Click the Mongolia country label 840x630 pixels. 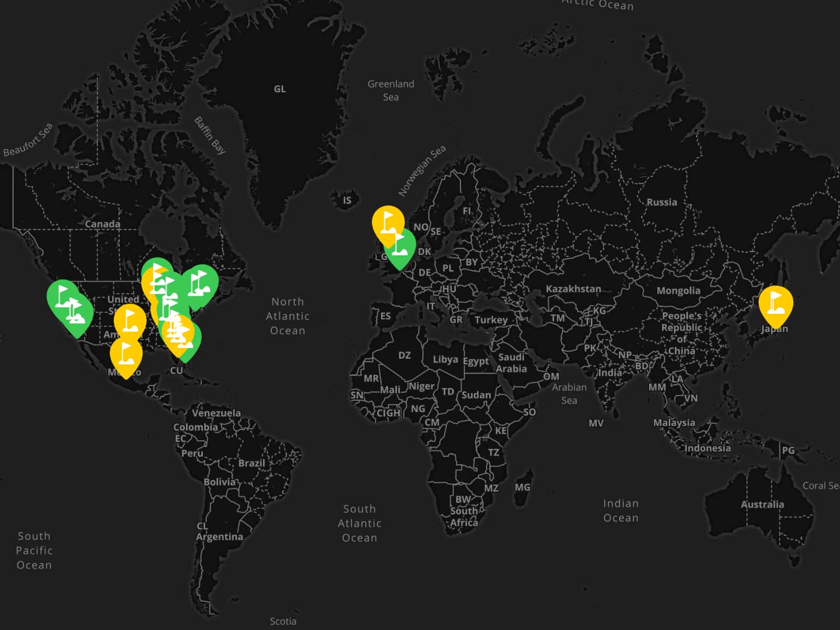click(x=678, y=290)
